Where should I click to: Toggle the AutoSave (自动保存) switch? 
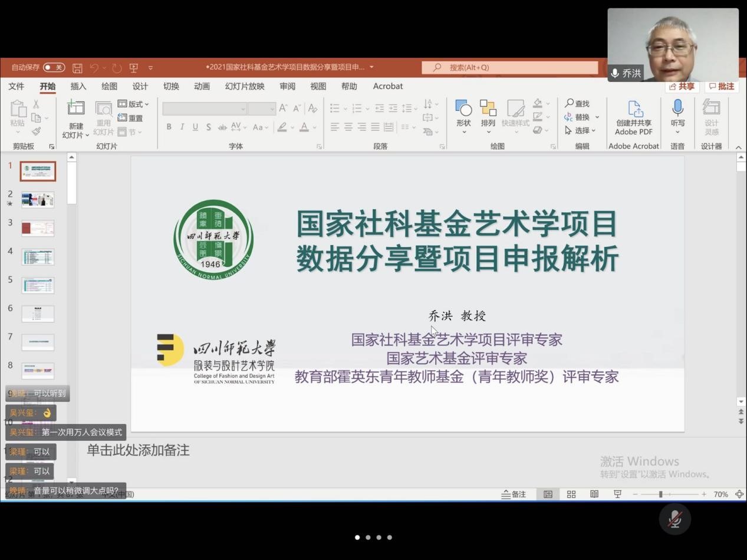tap(54, 68)
